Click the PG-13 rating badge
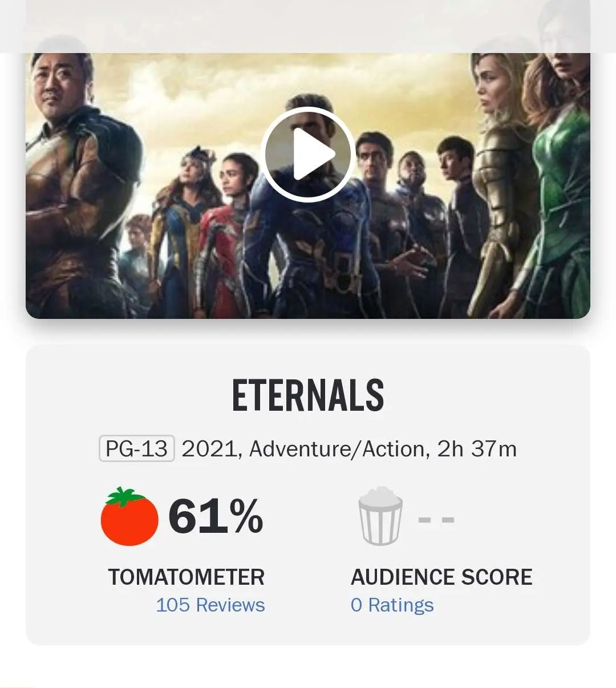The width and height of the screenshot is (616, 688). point(137,449)
